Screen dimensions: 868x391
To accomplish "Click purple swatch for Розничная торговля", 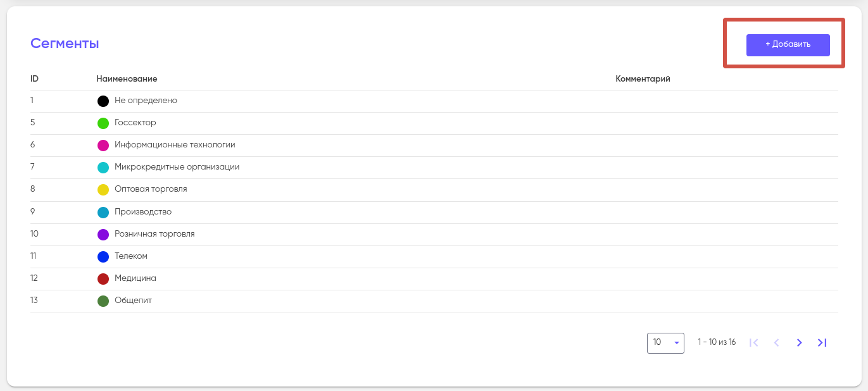I will pos(103,235).
